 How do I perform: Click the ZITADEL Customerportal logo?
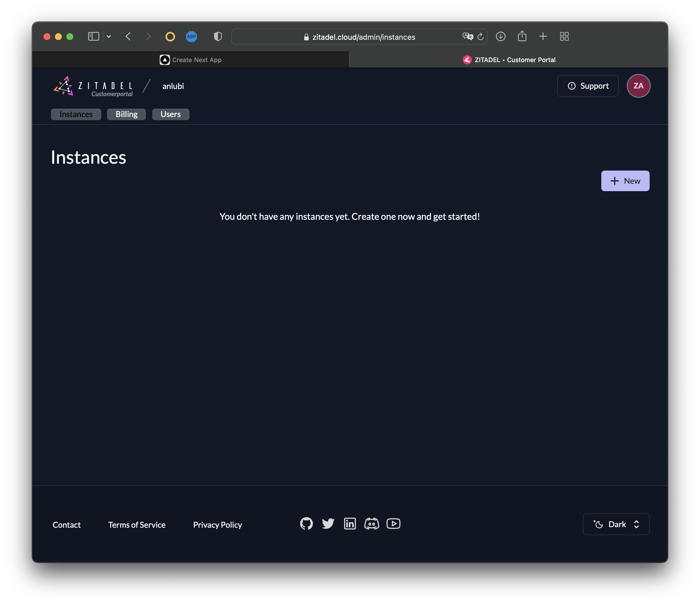(x=93, y=86)
